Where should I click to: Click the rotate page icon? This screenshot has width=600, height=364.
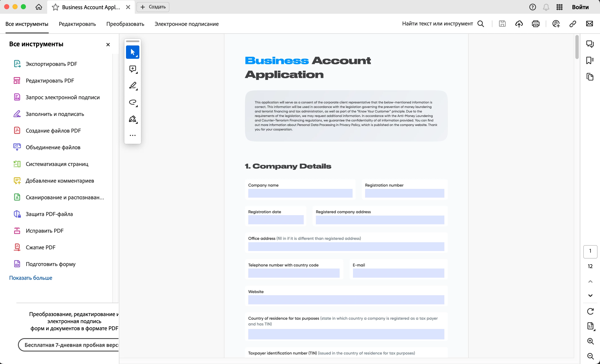tap(590, 311)
